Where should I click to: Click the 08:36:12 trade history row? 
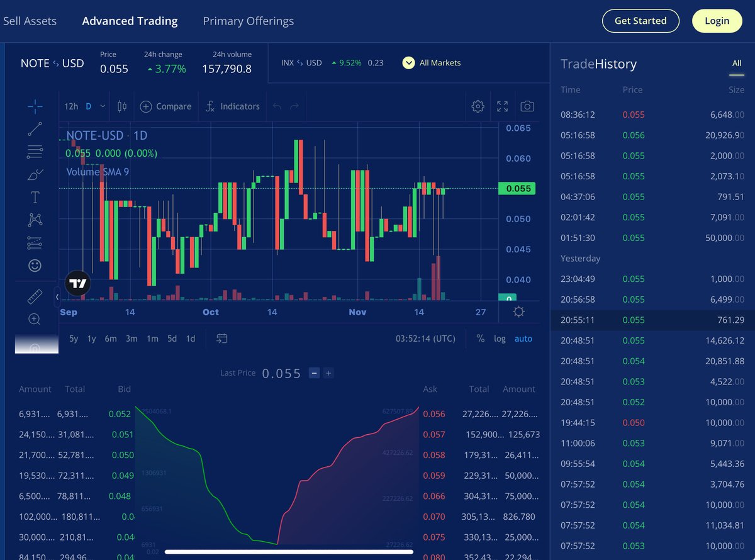(652, 115)
